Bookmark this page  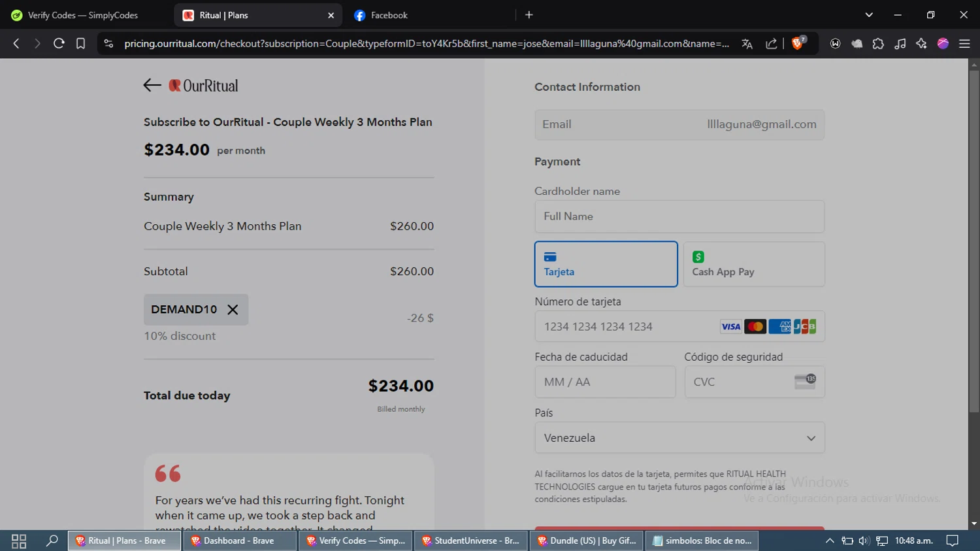[80, 44]
